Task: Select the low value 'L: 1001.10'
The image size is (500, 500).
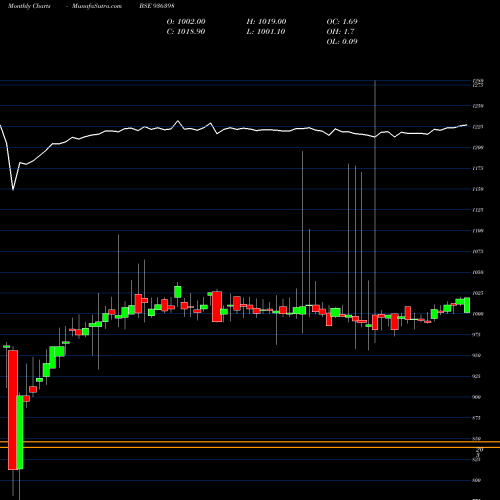Action: pos(266,31)
